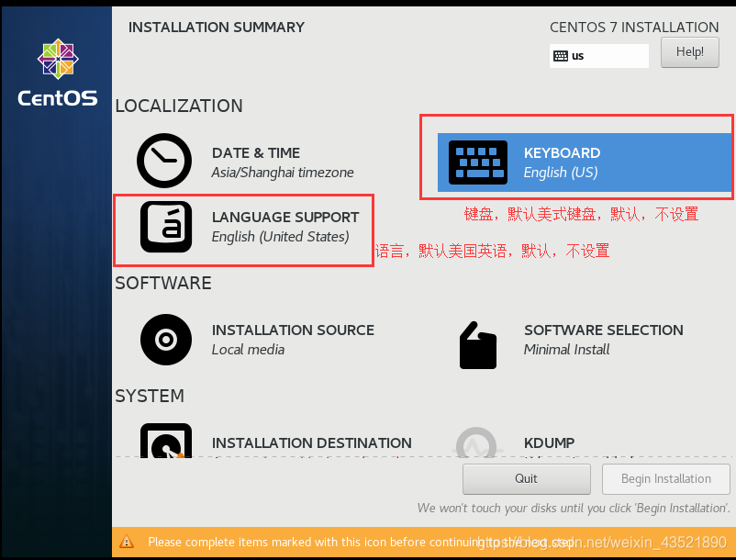This screenshot has width=736, height=560.
Task: Click the 'INSTALLATION SUMMARY' heading
Action: coord(217,28)
